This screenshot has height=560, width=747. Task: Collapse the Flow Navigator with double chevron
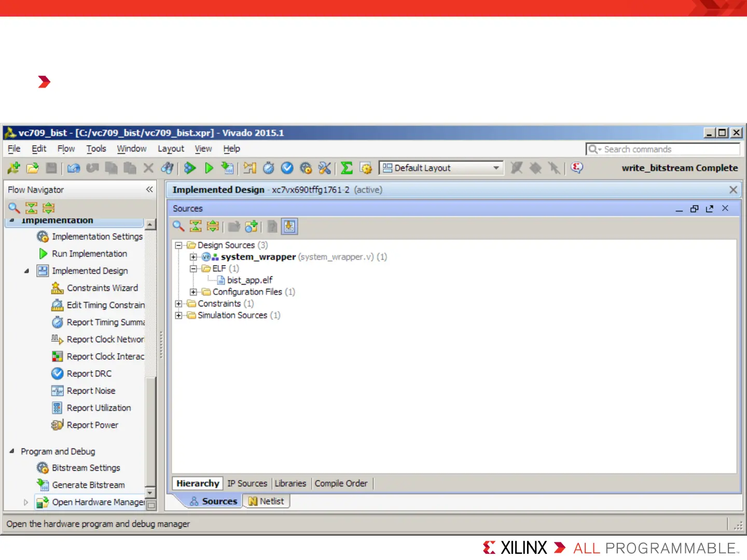pyautogui.click(x=149, y=189)
